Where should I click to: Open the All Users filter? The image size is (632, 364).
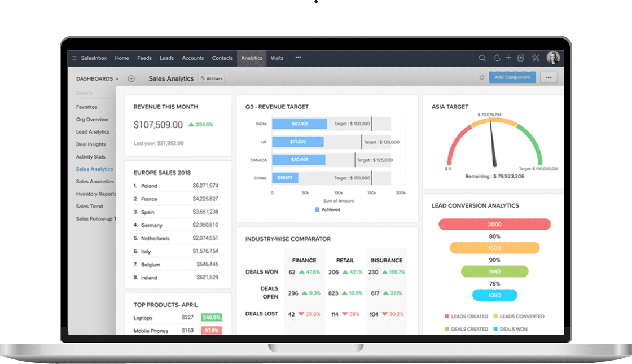click(212, 78)
